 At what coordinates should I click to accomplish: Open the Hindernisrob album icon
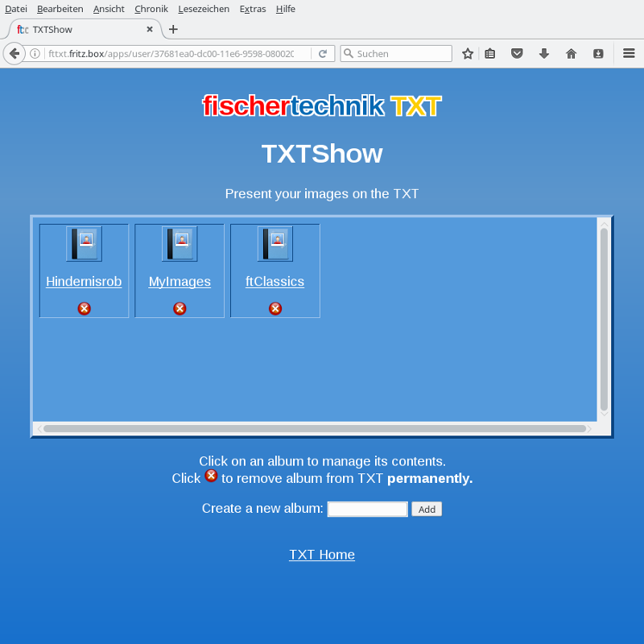click(x=85, y=244)
